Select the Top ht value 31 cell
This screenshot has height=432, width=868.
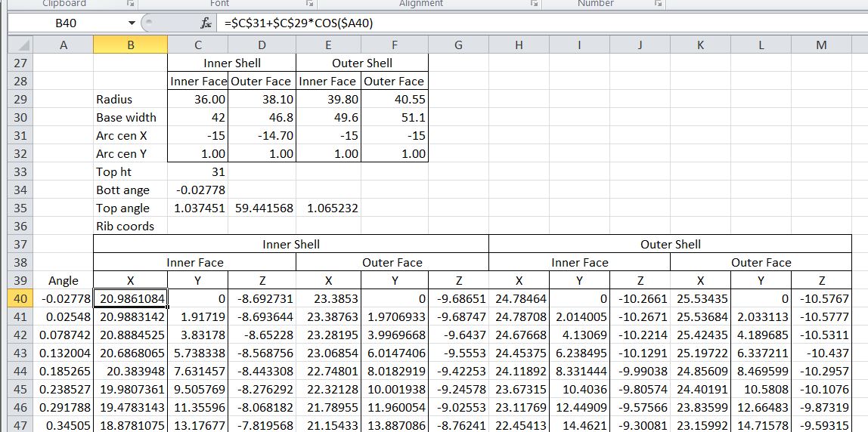click(x=198, y=172)
